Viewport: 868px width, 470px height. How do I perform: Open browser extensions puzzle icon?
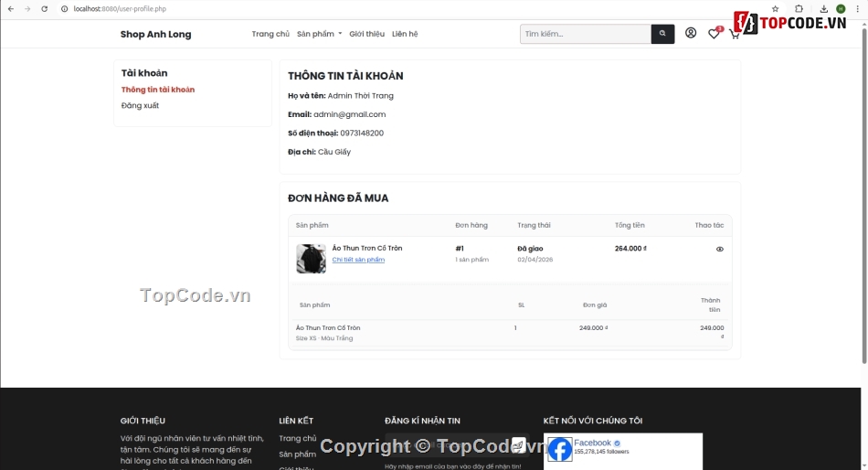(x=799, y=9)
